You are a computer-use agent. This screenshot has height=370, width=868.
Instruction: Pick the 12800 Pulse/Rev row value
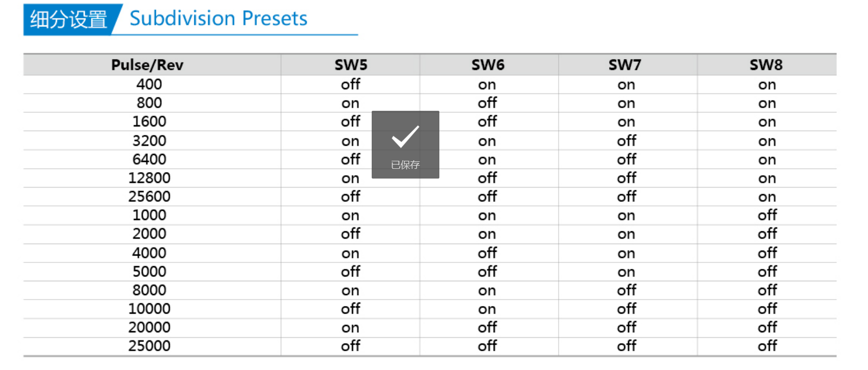[149, 178]
